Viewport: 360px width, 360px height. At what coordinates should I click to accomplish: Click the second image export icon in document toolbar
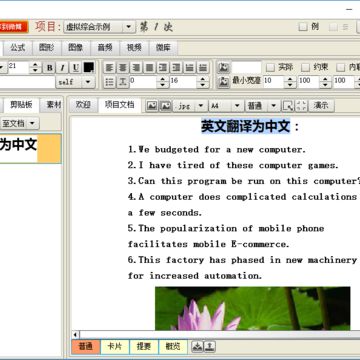165,106
